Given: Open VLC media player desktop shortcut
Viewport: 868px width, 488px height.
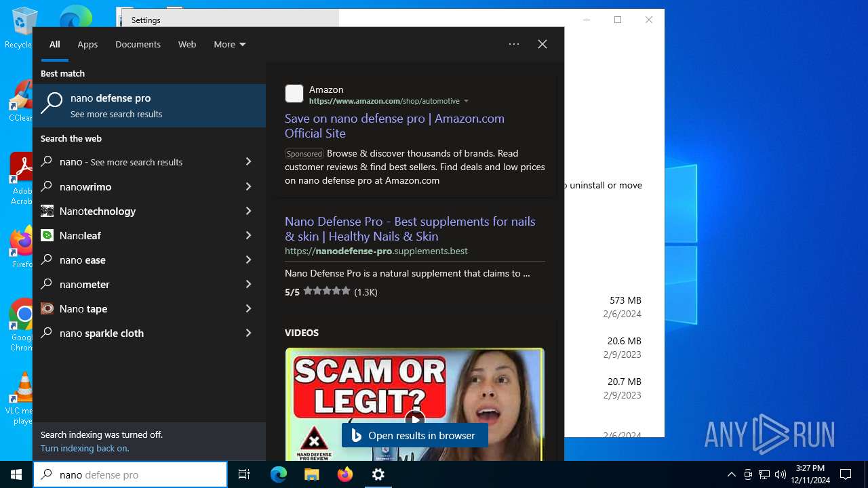Looking at the screenshot, I should 21,399.
